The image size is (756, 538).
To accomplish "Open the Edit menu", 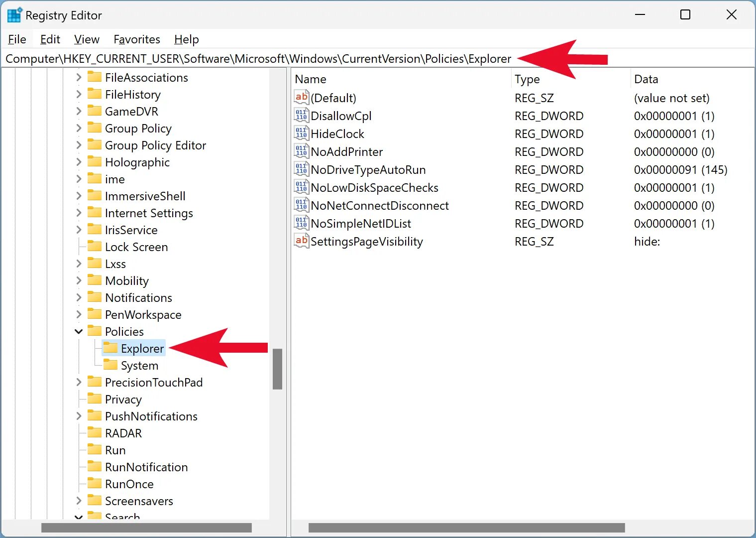I will point(50,39).
